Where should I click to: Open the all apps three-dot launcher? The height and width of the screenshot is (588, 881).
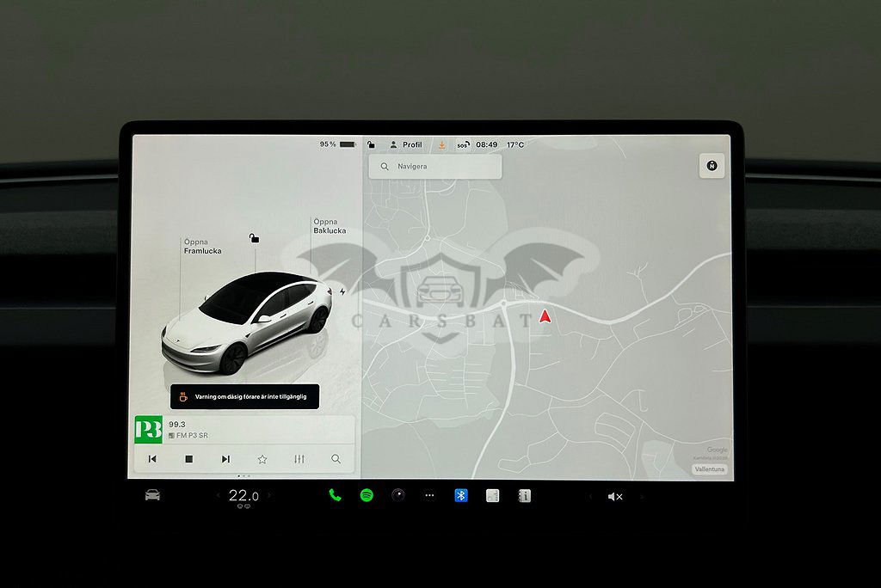click(429, 496)
